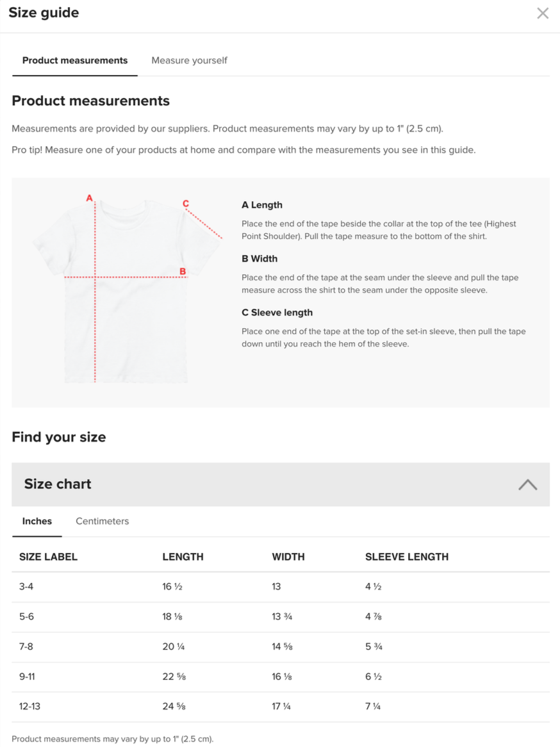
Task: Click the red B width marker
Action: pyautogui.click(x=183, y=272)
